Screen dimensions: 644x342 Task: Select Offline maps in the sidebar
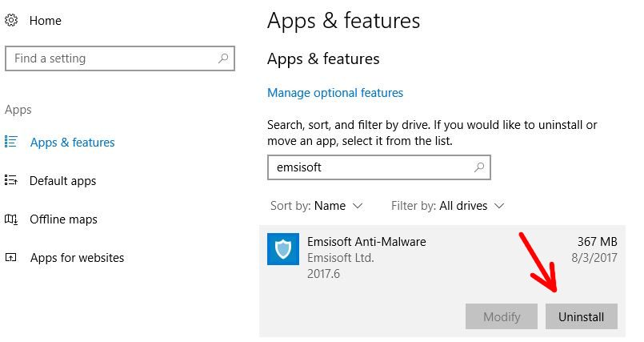tap(63, 219)
